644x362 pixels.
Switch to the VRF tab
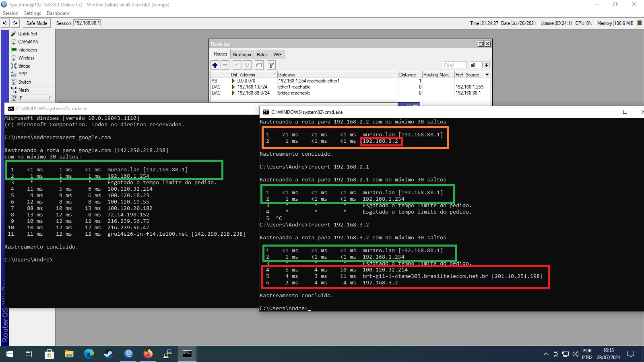pyautogui.click(x=277, y=54)
